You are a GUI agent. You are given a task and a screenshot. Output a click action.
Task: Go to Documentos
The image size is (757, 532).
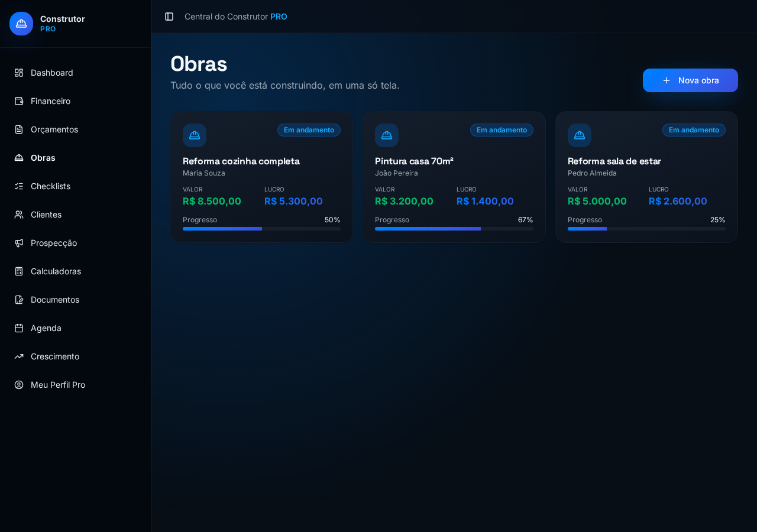point(75,300)
